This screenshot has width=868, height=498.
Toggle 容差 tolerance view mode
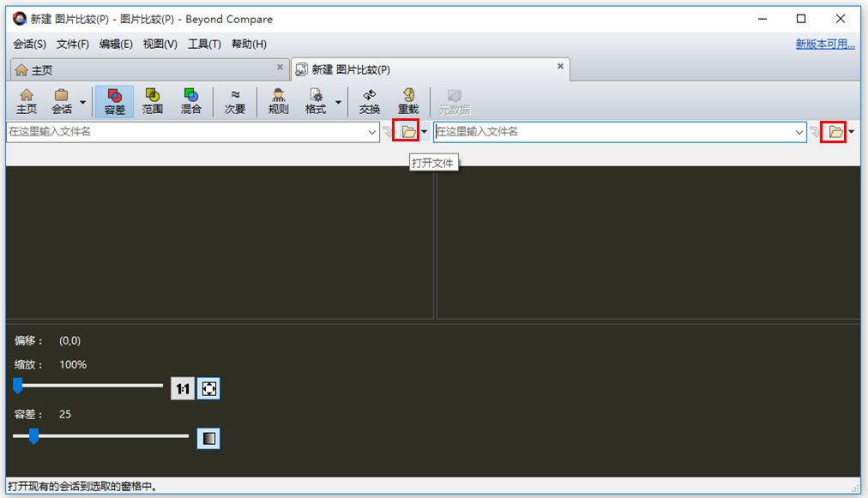(x=115, y=101)
